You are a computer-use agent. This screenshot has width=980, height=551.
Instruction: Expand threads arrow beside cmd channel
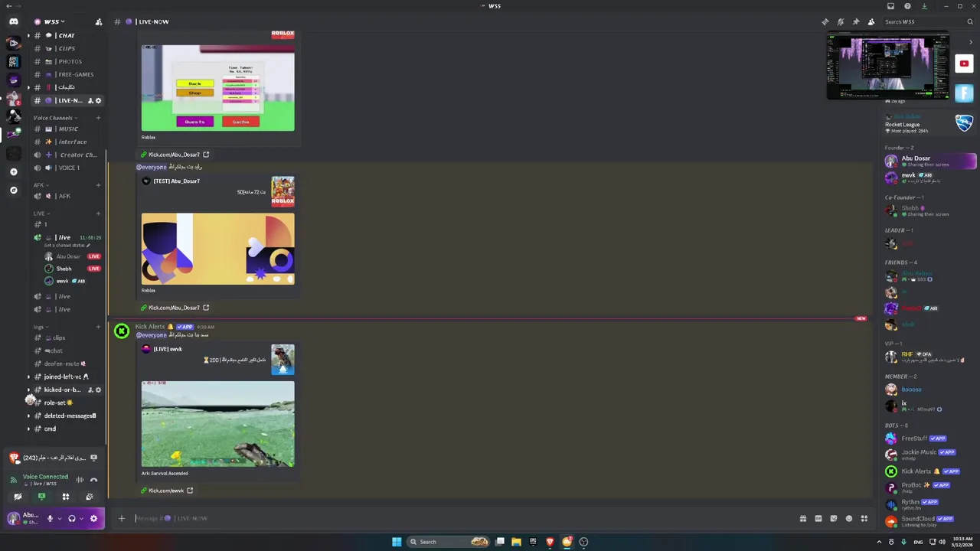tap(29, 429)
